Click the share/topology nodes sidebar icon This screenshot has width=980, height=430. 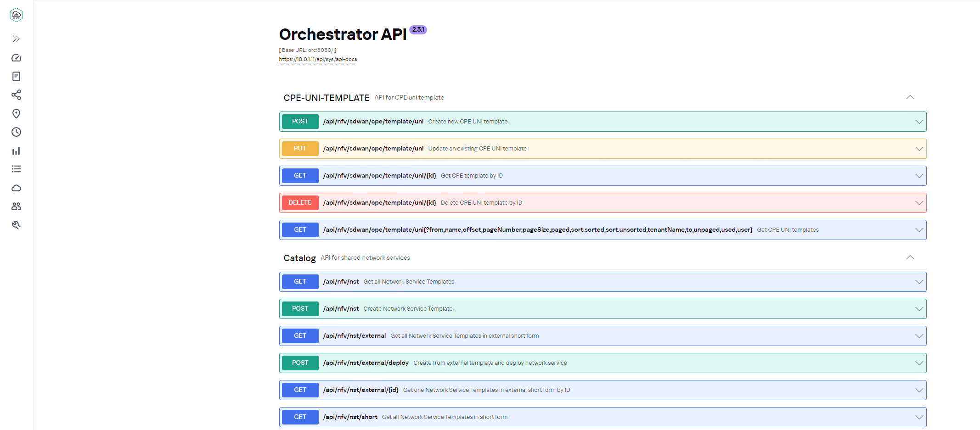[17, 95]
